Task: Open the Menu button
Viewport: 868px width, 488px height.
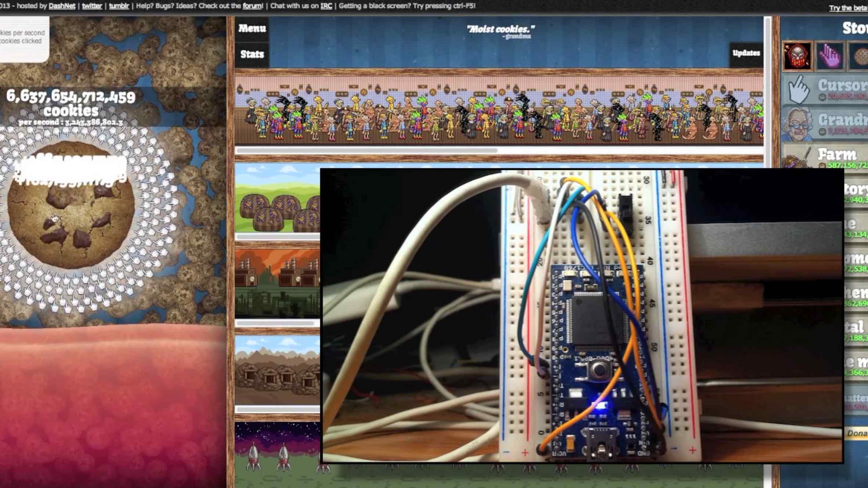Action: [252, 29]
